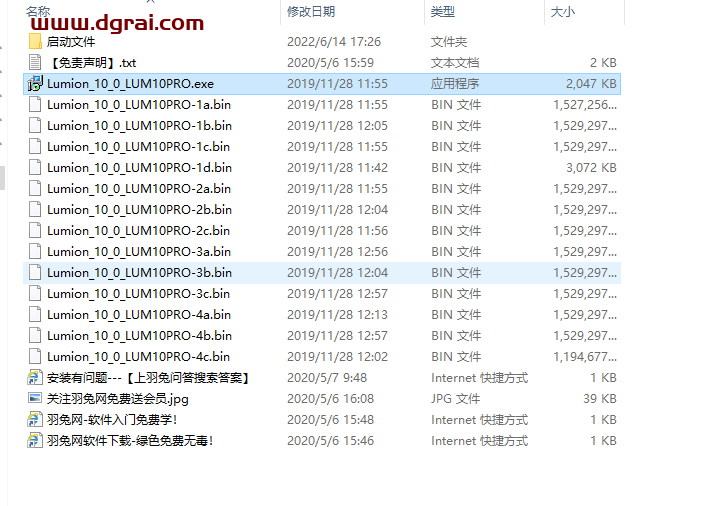The width and height of the screenshot is (720, 506).
Task: Click the file icon of Lumion_10_0_LUM10PRO-2c.bin
Action: [x=35, y=231]
